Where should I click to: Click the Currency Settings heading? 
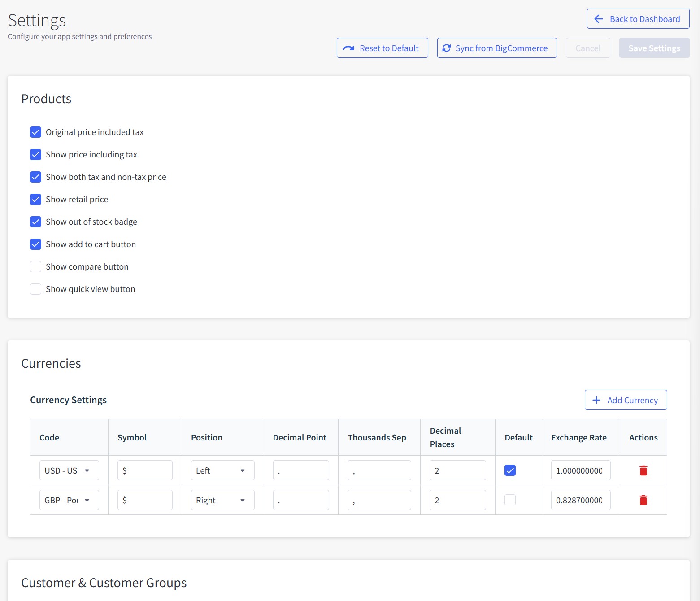68,400
